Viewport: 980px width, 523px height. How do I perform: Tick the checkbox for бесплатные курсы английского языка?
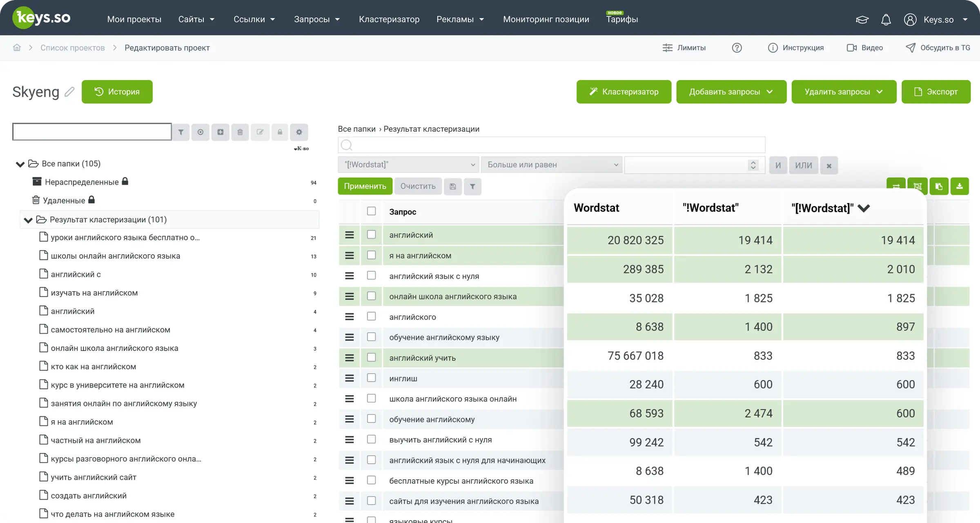click(x=371, y=480)
